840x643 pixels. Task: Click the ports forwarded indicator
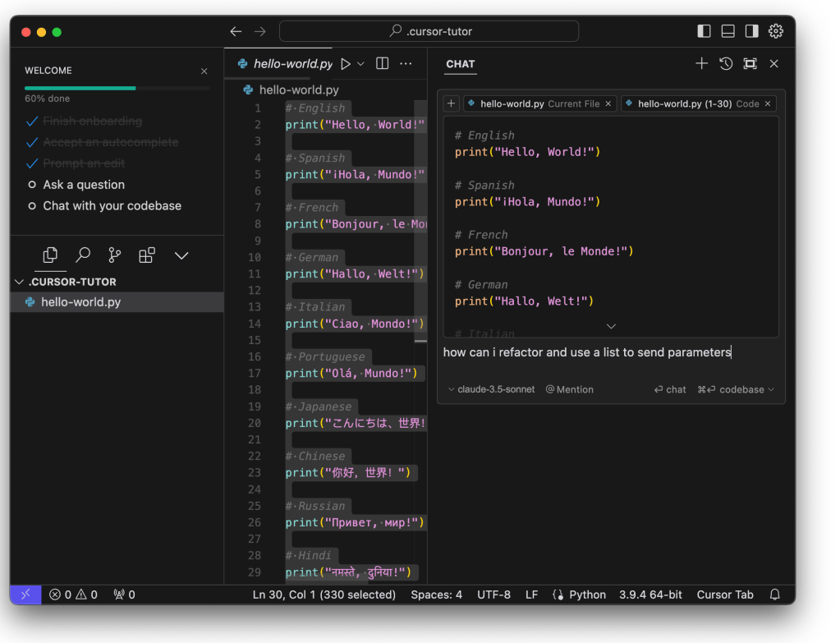(x=124, y=595)
